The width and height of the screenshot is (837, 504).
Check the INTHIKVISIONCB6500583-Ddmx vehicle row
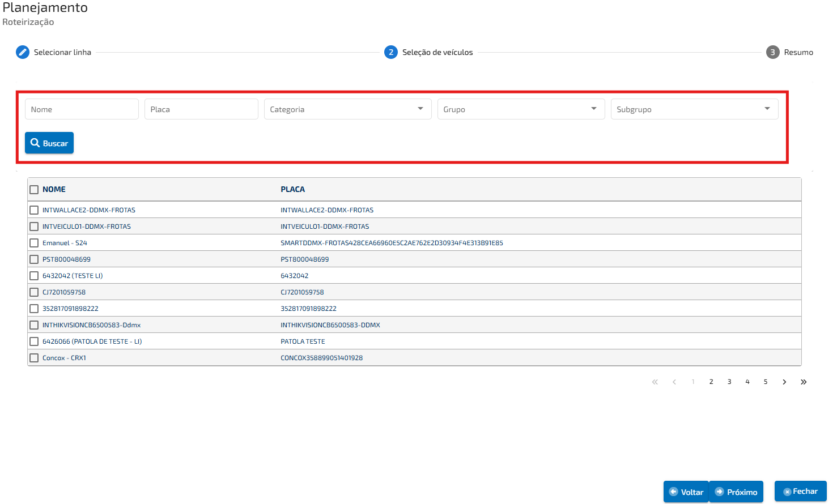pyautogui.click(x=34, y=325)
